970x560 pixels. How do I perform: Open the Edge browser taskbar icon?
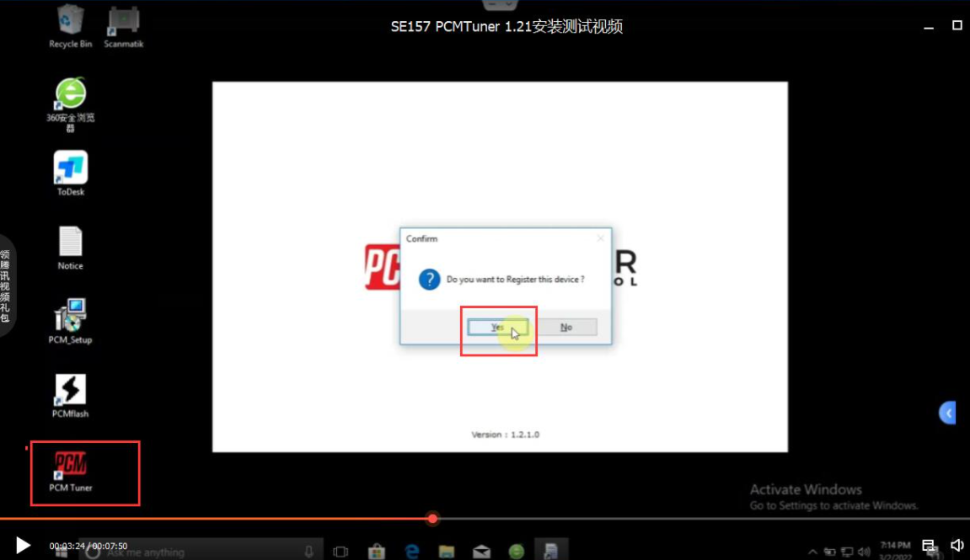coord(411,552)
